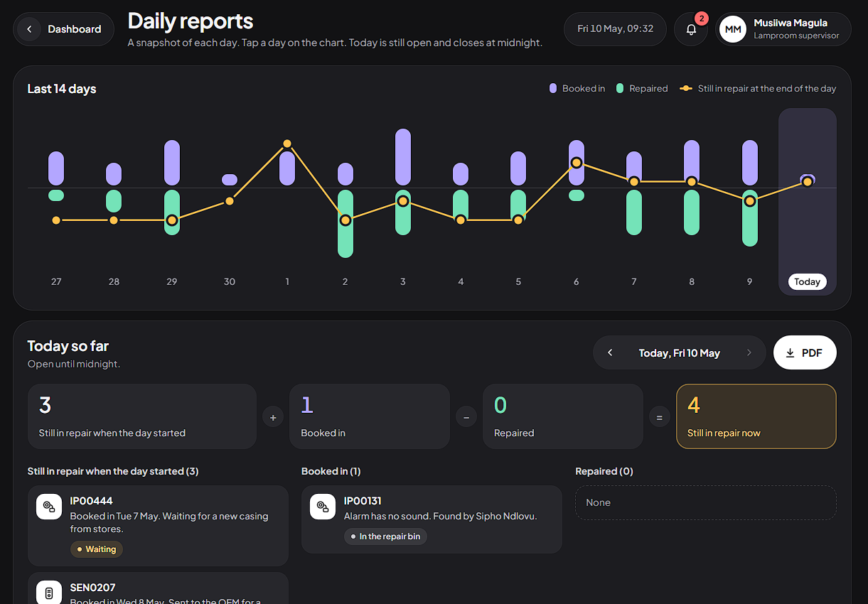
Task: Click the date and time Fri 10 May, 09:32
Action: point(615,29)
